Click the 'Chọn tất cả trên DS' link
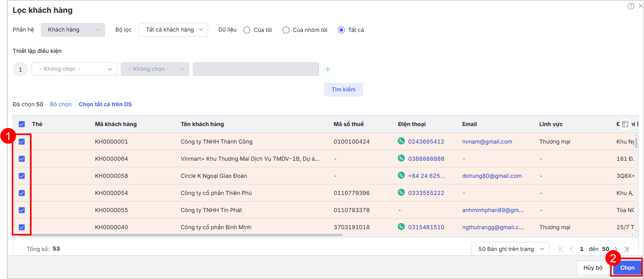The width and height of the screenshot is (644, 279). pyautogui.click(x=105, y=104)
